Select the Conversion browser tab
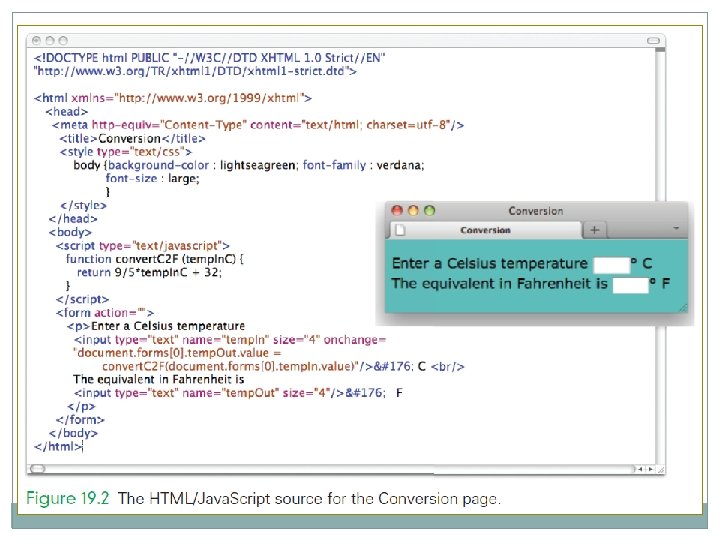720x540 pixels. pyautogui.click(x=485, y=230)
